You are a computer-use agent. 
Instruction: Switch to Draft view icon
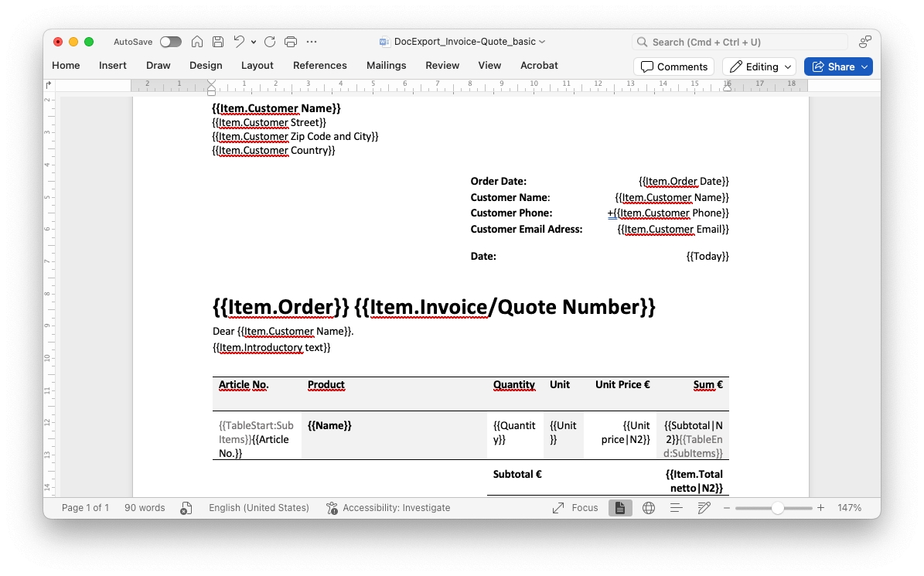(x=704, y=508)
